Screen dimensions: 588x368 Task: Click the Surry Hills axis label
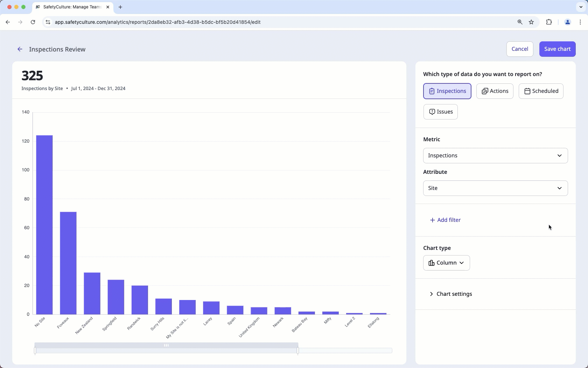tap(157, 324)
